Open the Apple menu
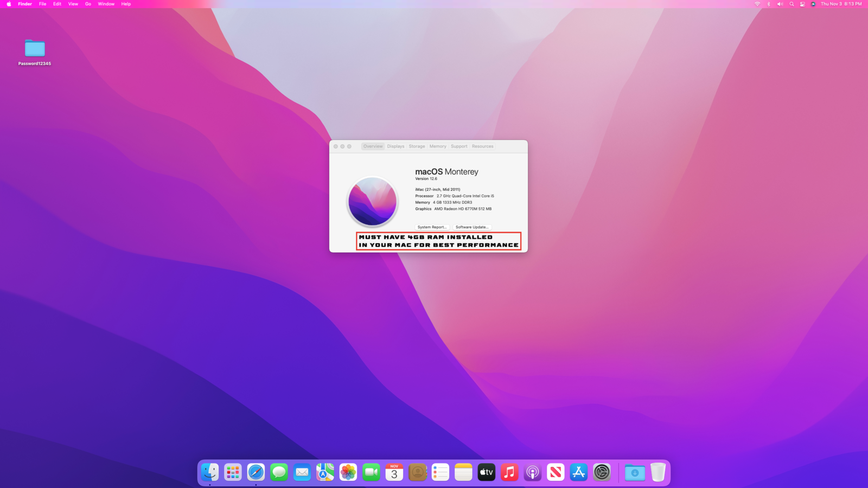Image resolution: width=868 pixels, height=488 pixels. click(9, 4)
